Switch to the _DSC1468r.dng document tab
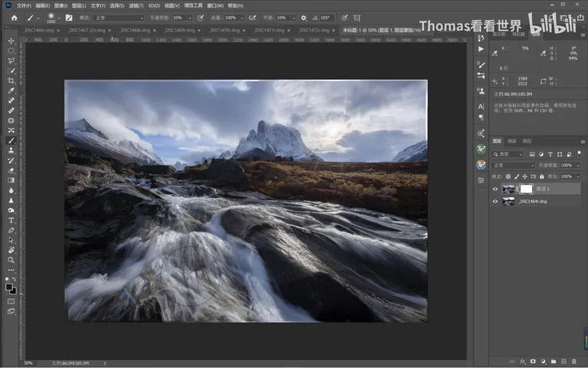Image resolution: width=588 pixels, height=368 pixels. click(x=136, y=30)
